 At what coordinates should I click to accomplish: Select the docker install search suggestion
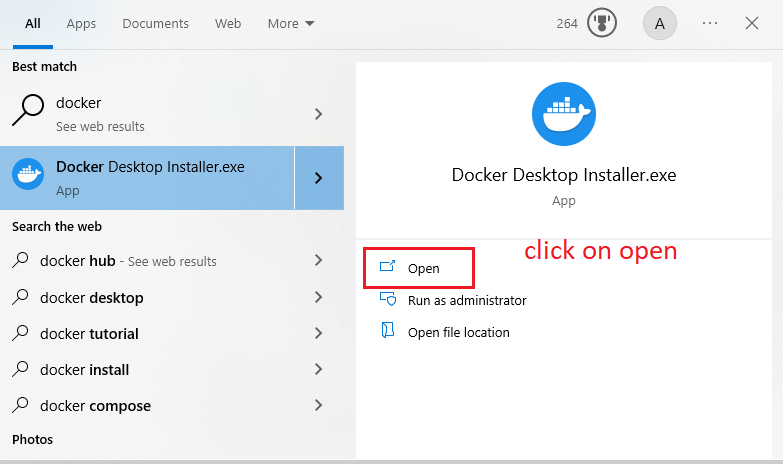(x=84, y=370)
